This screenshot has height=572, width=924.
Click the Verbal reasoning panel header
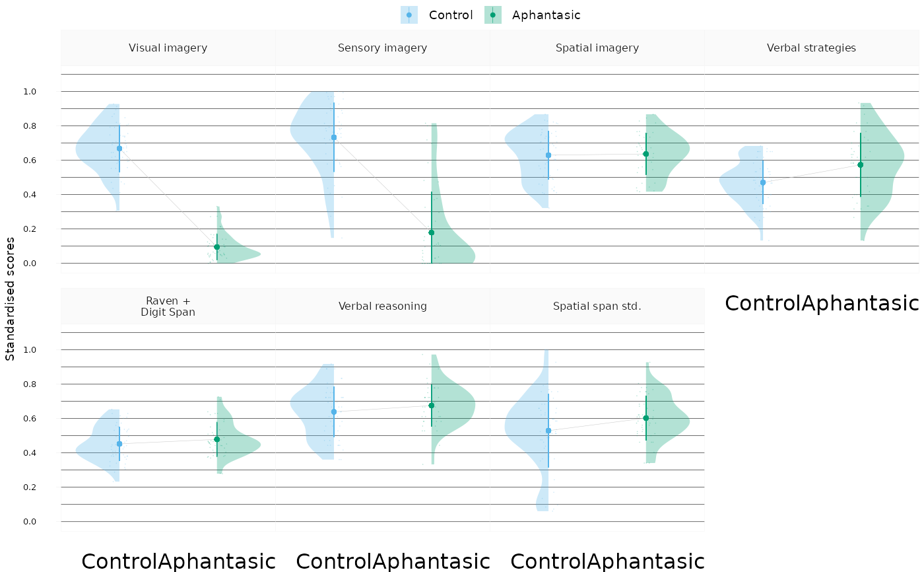click(x=382, y=306)
